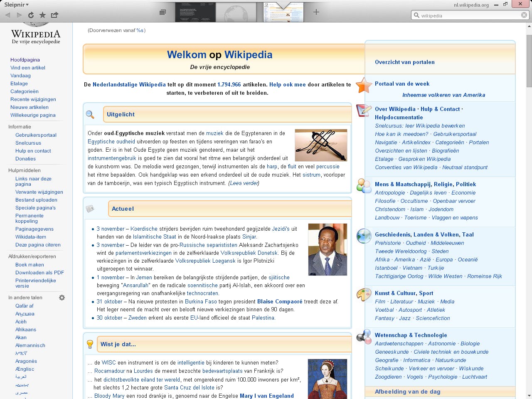The width and height of the screenshot is (532, 399).
Task: Click the molecule icon beside Wetenschap & Technologie
Action: [364, 337]
